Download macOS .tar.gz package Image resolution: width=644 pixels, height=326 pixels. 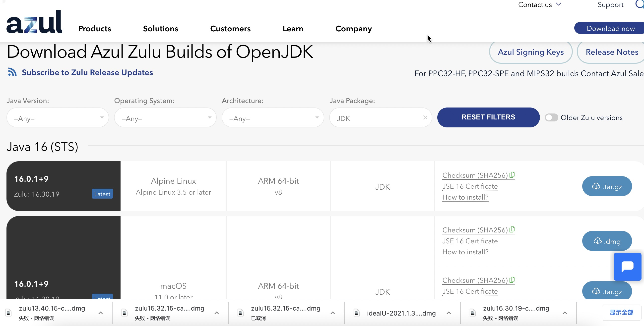tap(607, 290)
